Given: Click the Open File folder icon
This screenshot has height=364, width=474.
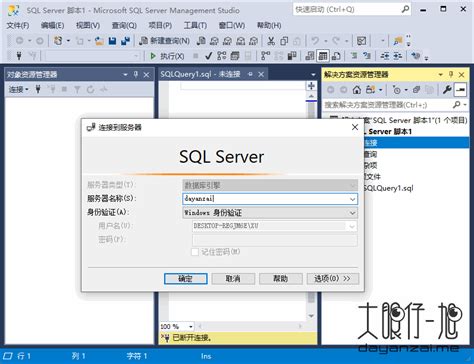Looking at the screenshot, I should [x=99, y=41].
